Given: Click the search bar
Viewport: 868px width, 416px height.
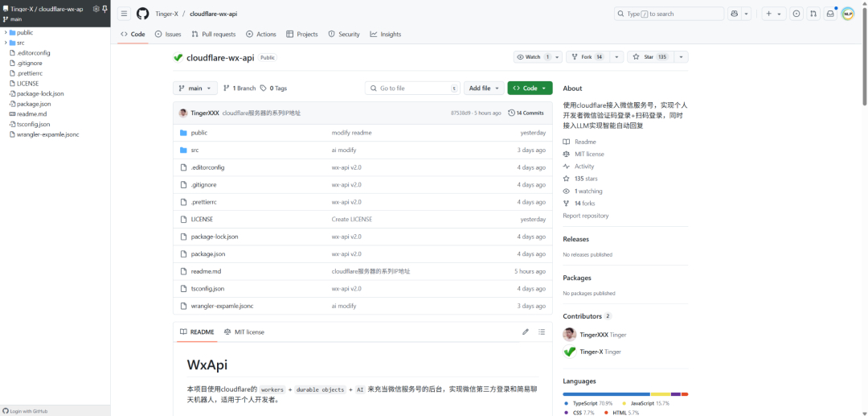Looking at the screenshot, I should click(669, 14).
